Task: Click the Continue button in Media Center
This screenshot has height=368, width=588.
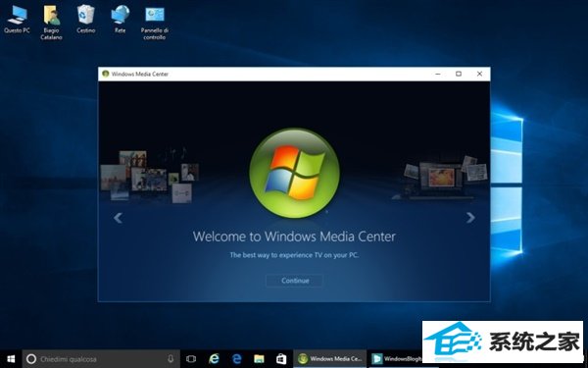Action: click(295, 281)
